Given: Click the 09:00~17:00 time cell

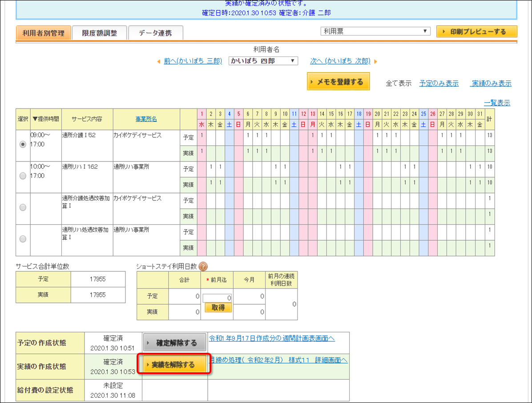Looking at the screenshot, I should pyautogui.click(x=46, y=145).
